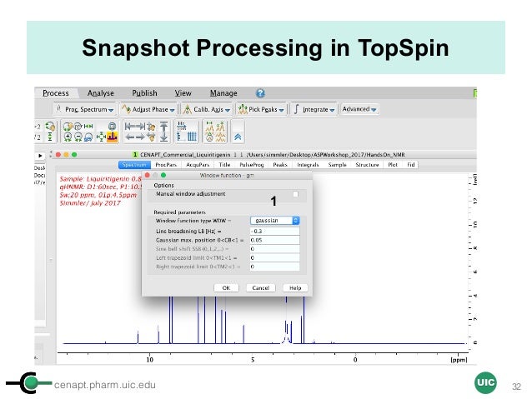The image size is (532, 399).
Task: Click the vertical shift up/down arrow icon
Action: click(163, 132)
